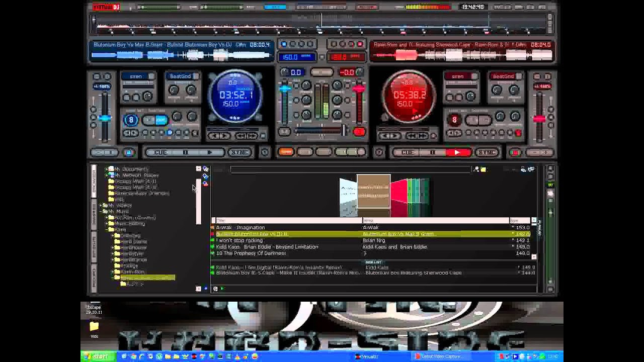Screen dimensions: 644x362
Task: Expand the Dubstep folder node
Action: pos(112,236)
